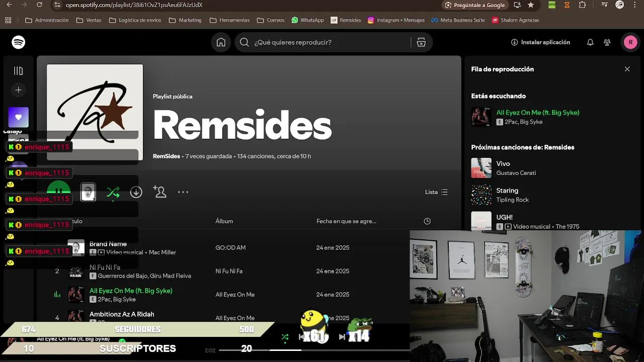Click the browser address bar URL

134,5
